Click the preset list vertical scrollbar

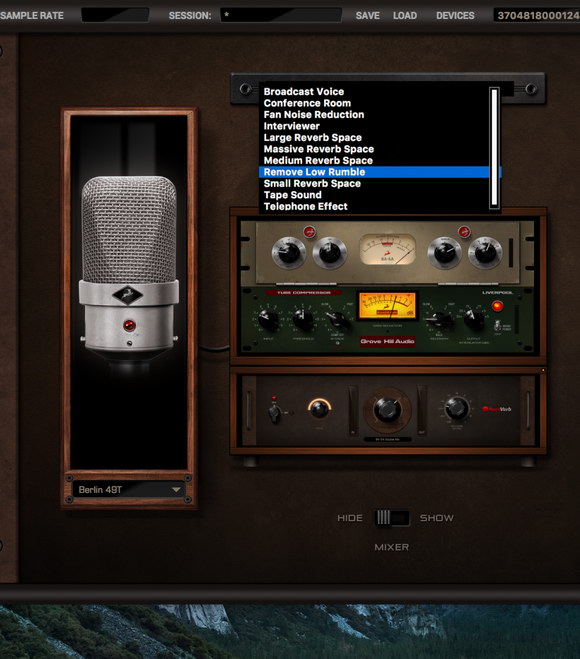tap(494, 148)
